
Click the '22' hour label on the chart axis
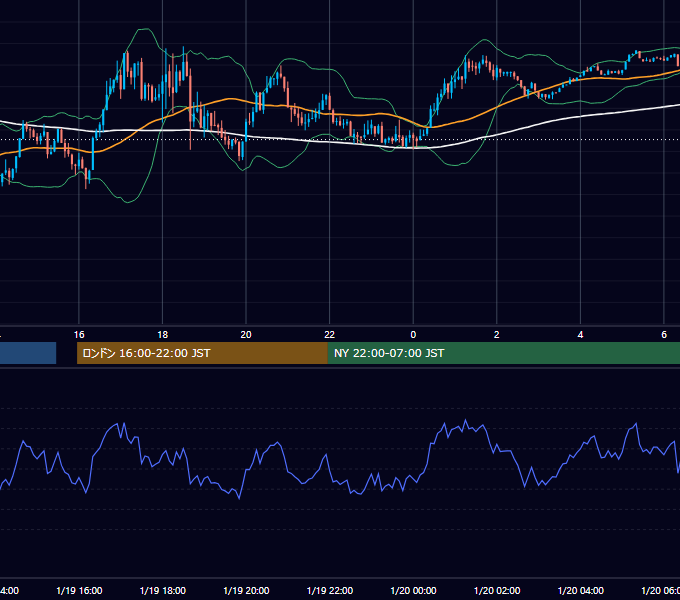tap(330, 335)
